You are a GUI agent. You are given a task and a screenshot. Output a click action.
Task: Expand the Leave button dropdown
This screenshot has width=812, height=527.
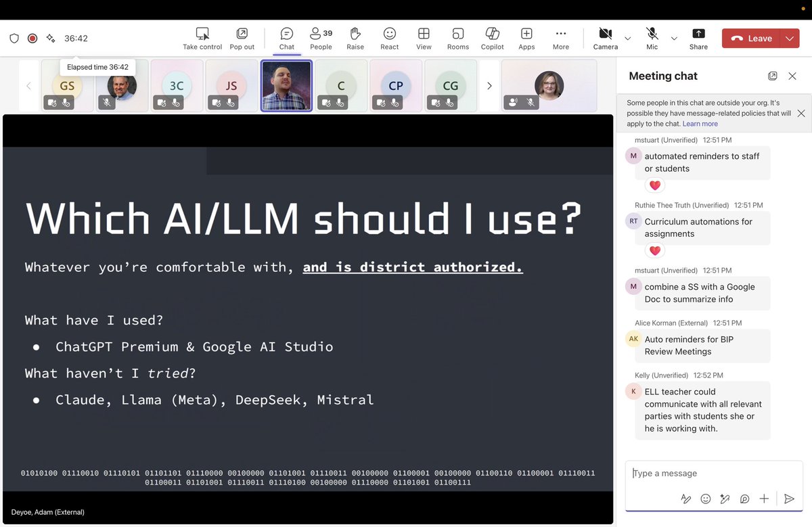point(790,39)
